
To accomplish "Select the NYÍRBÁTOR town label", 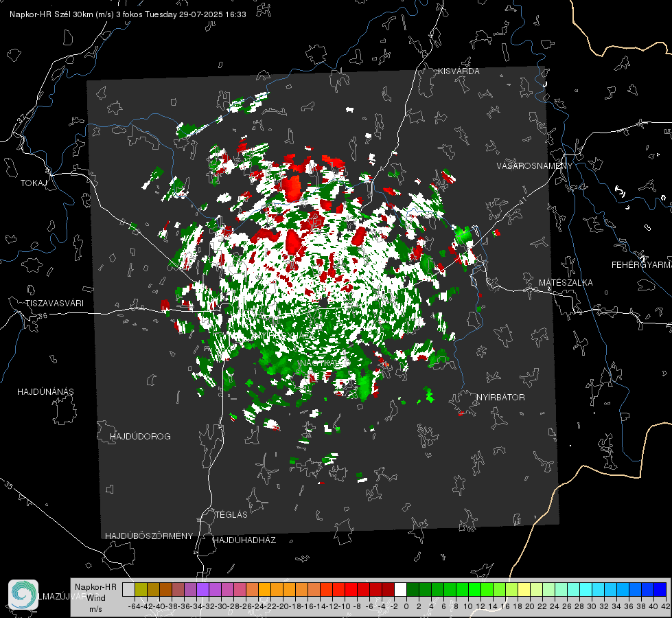I will (500, 398).
